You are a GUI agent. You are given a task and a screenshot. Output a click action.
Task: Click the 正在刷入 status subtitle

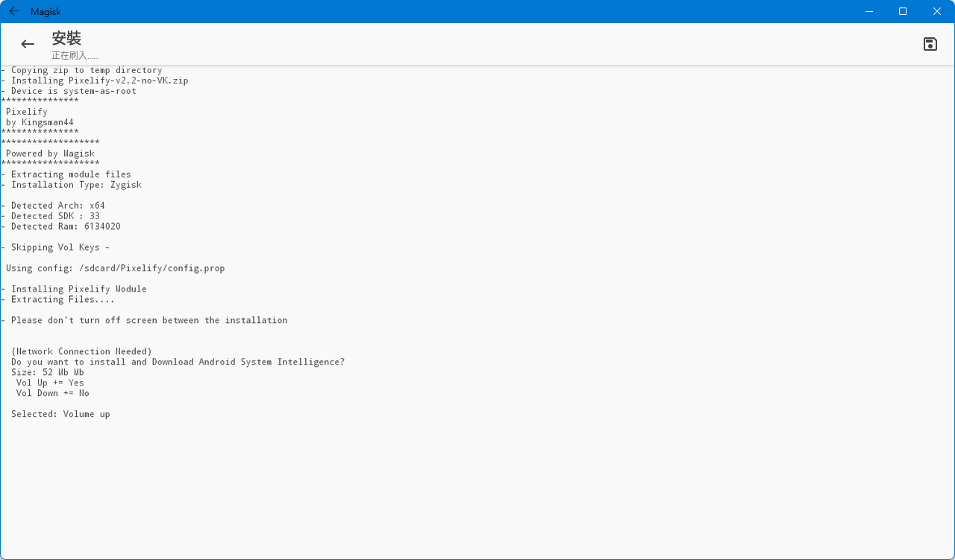tap(75, 56)
